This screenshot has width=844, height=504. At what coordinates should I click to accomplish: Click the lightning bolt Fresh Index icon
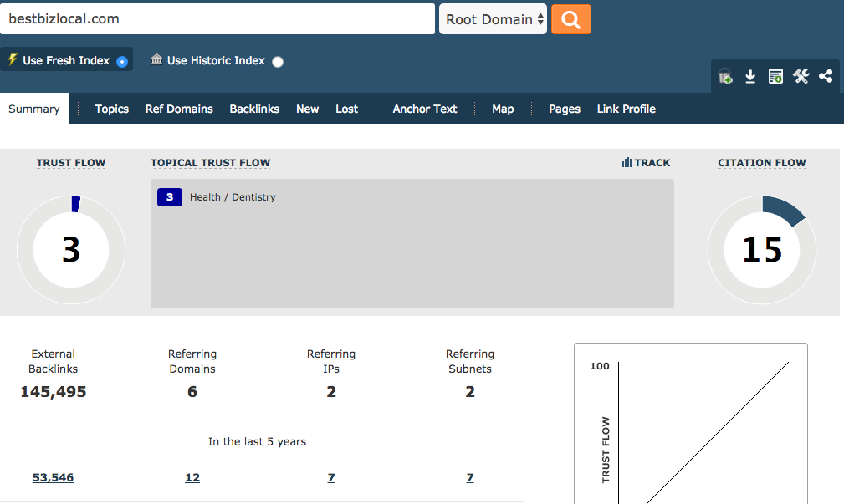tap(13, 59)
